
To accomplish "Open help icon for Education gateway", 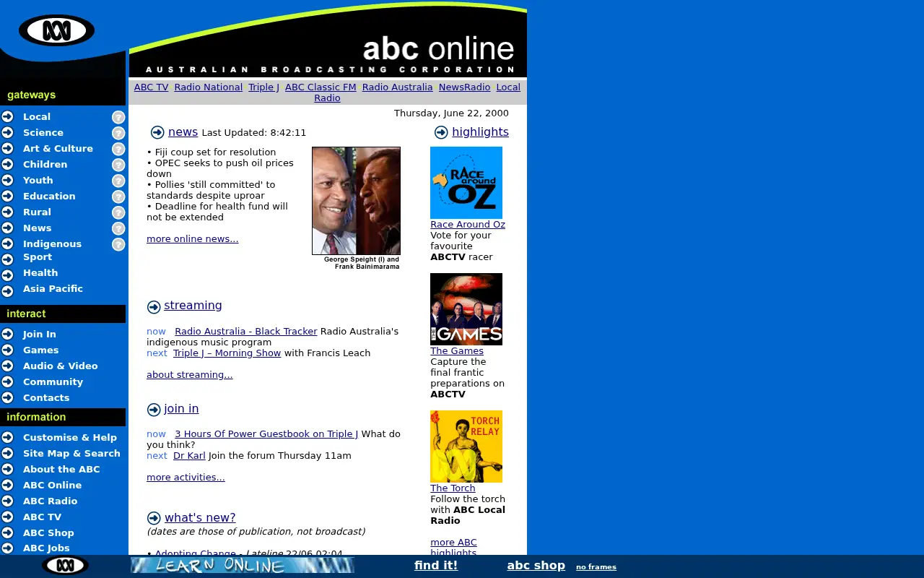I will click(x=118, y=197).
